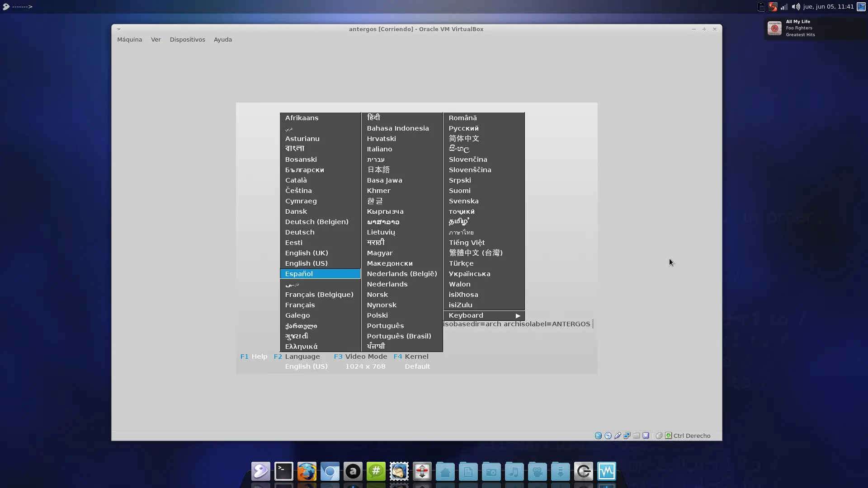
Task: Open the Home folder in dock
Action: (445, 471)
